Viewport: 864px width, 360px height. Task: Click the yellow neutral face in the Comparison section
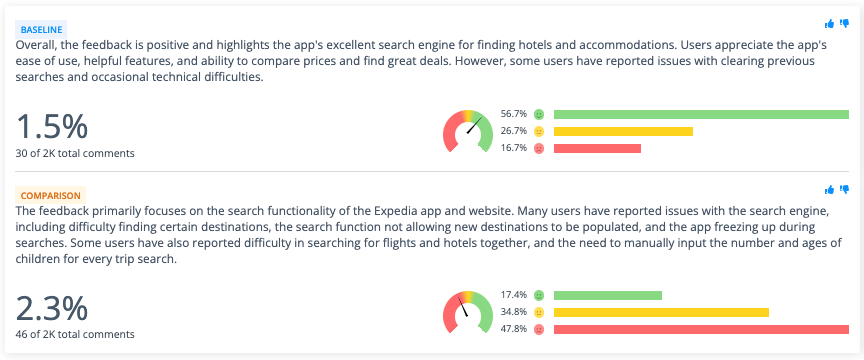click(x=539, y=313)
